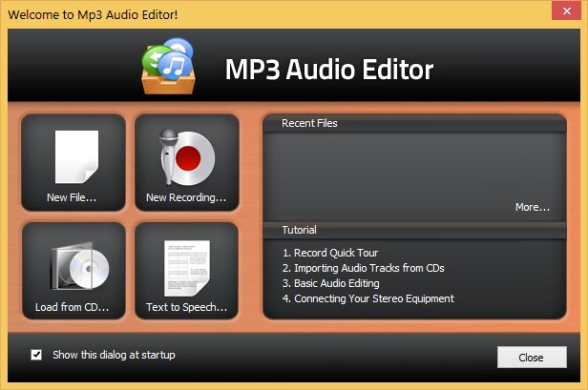This screenshot has height=390, width=588.
Task: Open tutorial Importing Audio Tracks from CDs
Action: (x=364, y=268)
